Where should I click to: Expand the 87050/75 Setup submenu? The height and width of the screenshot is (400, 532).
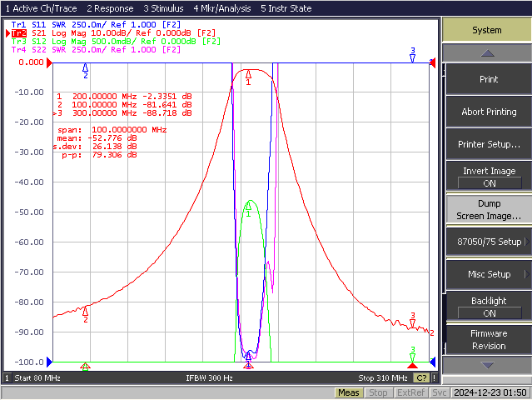pos(489,242)
